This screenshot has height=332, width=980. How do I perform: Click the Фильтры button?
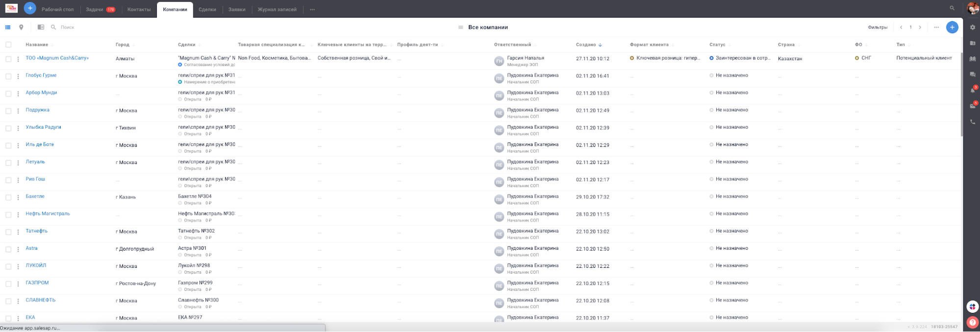[x=877, y=27]
